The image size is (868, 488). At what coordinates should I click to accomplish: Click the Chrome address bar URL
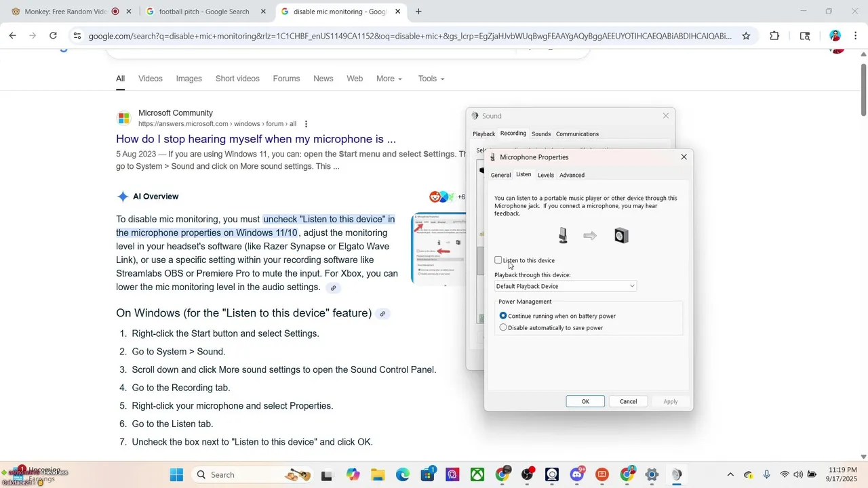pyautogui.click(x=410, y=36)
